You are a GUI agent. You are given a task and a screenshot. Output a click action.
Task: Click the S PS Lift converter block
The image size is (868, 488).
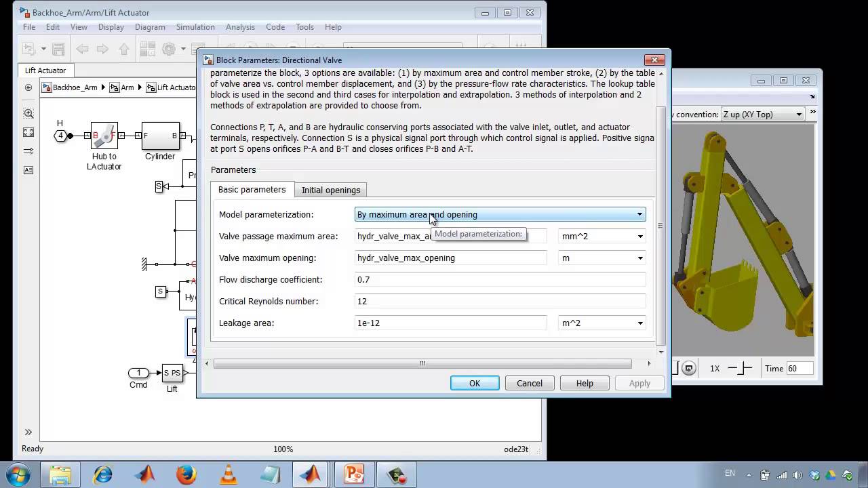(172, 373)
